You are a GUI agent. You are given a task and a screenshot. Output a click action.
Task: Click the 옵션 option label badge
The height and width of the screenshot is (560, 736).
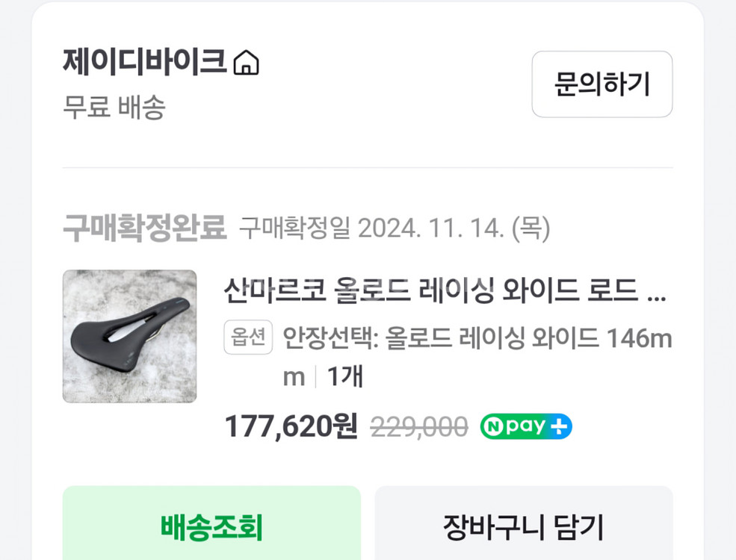(247, 338)
